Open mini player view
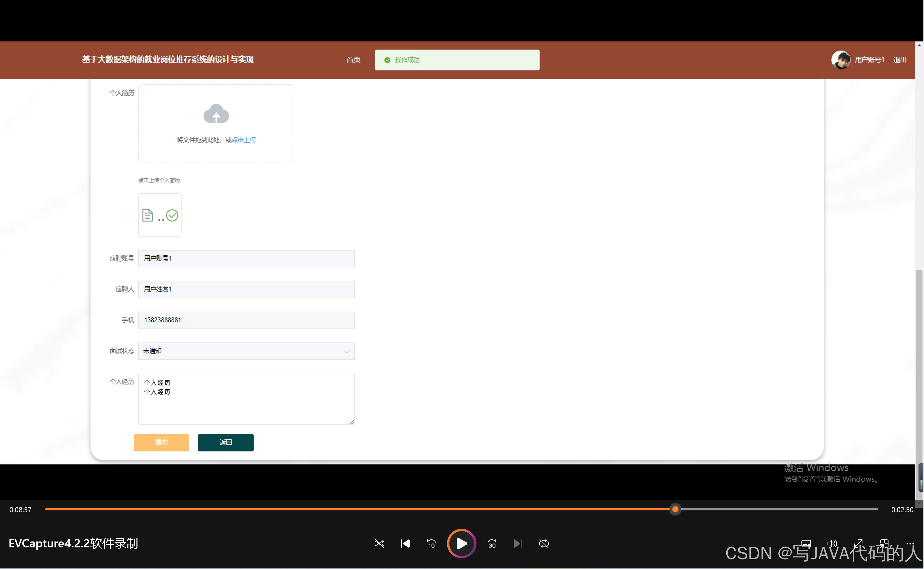This screenshot has width=924, height=569. (884, 544)
